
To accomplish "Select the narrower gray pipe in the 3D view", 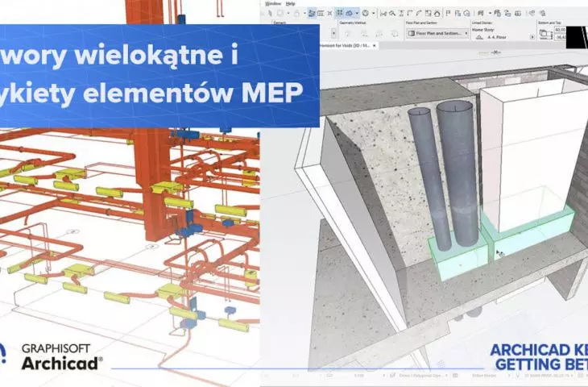I will (x=431, y=180).
